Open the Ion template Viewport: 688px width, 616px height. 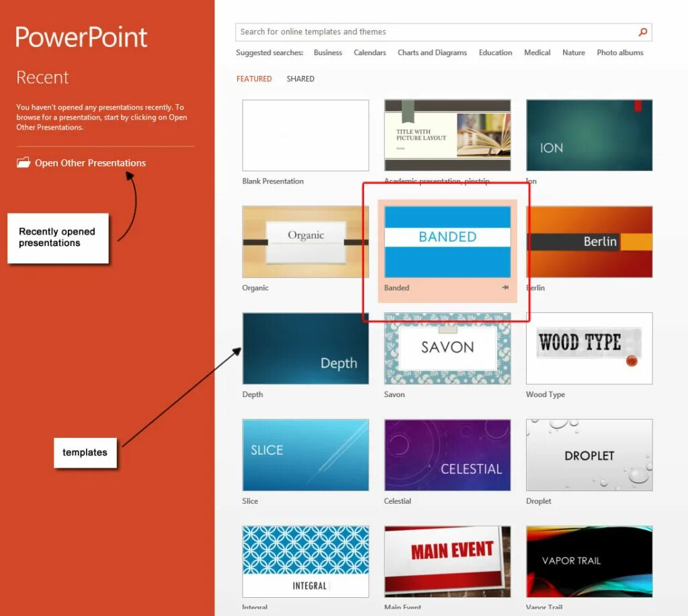589,134
